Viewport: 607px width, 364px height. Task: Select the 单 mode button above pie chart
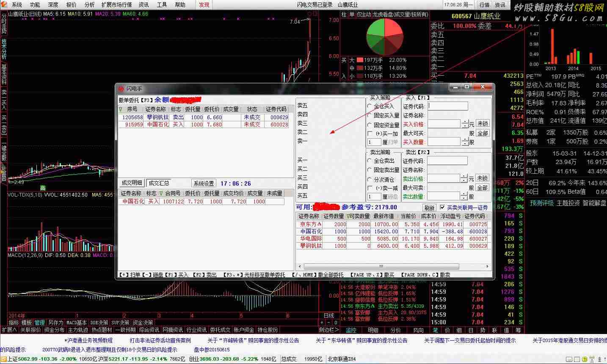click(x=352, y=15)
